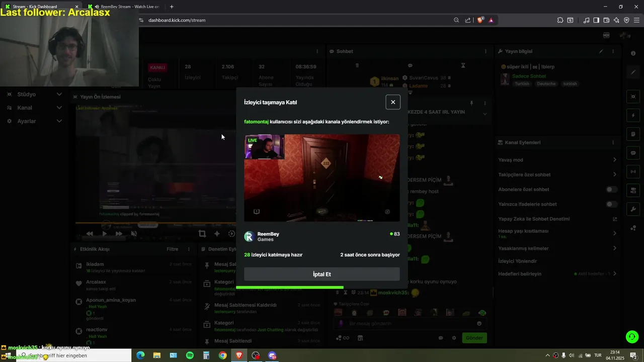Screen dimensions: 644x362
Task: Click the lightning bolt icon in right toolbar
Action: click(x=633, y=115)
